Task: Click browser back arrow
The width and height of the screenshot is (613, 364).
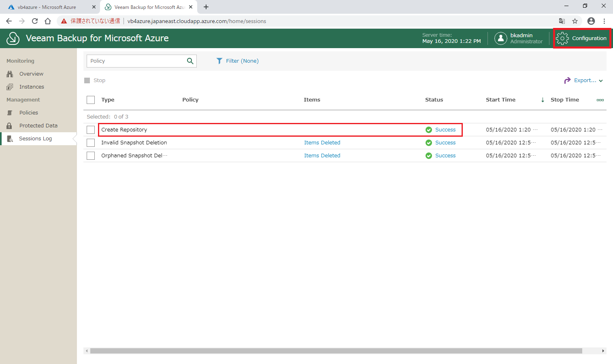Action: pyautogui.click(x=9, y=21)
